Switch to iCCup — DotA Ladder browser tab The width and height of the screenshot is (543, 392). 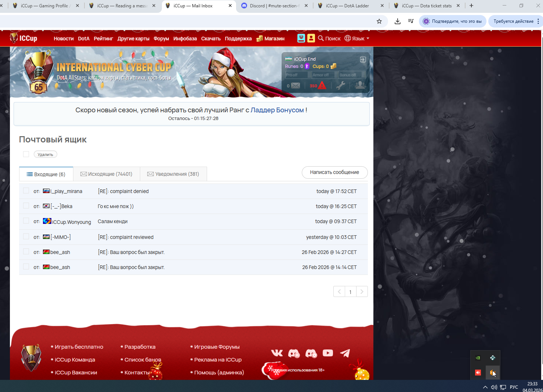[351, 6]
